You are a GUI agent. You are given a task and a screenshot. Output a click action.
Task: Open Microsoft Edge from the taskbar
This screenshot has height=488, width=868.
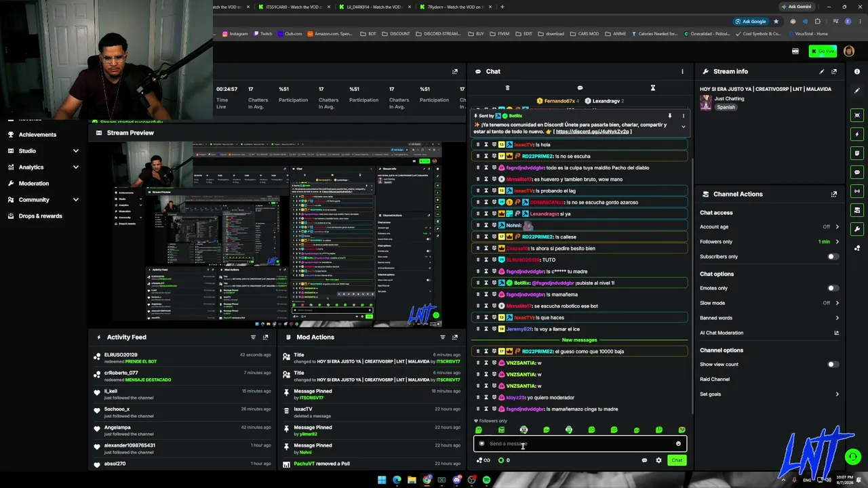coord(397,481)
